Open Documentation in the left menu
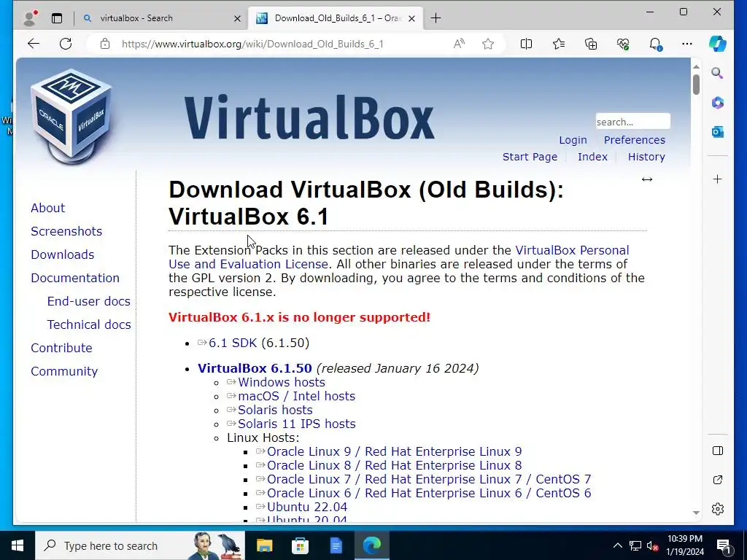 75,278
